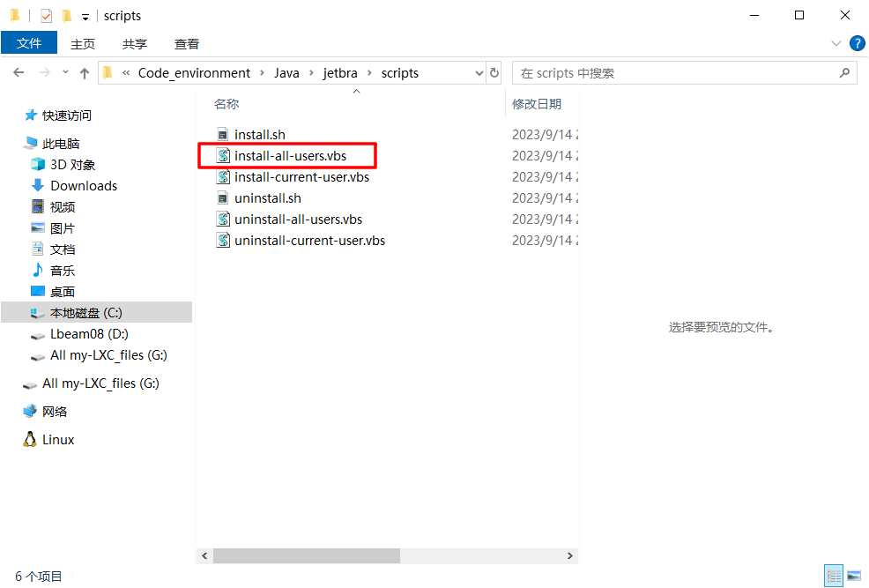Switch to the 查看 ribbon tab
The height and width of the screenshot is (588, 869).
[187, 43]
